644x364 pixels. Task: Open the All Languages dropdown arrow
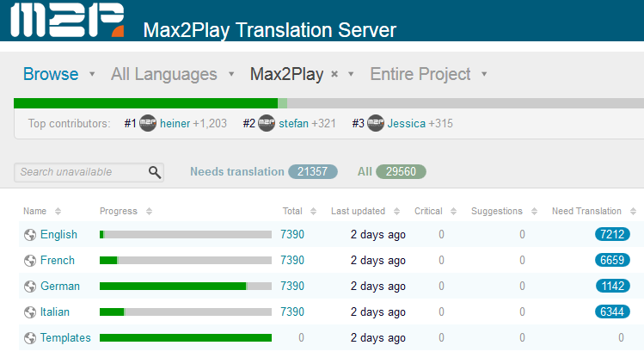(231, 74)
